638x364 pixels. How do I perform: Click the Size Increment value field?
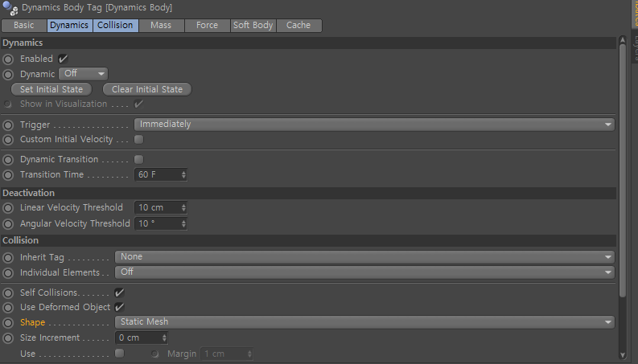pyautogui.click(x=141, y=337)
